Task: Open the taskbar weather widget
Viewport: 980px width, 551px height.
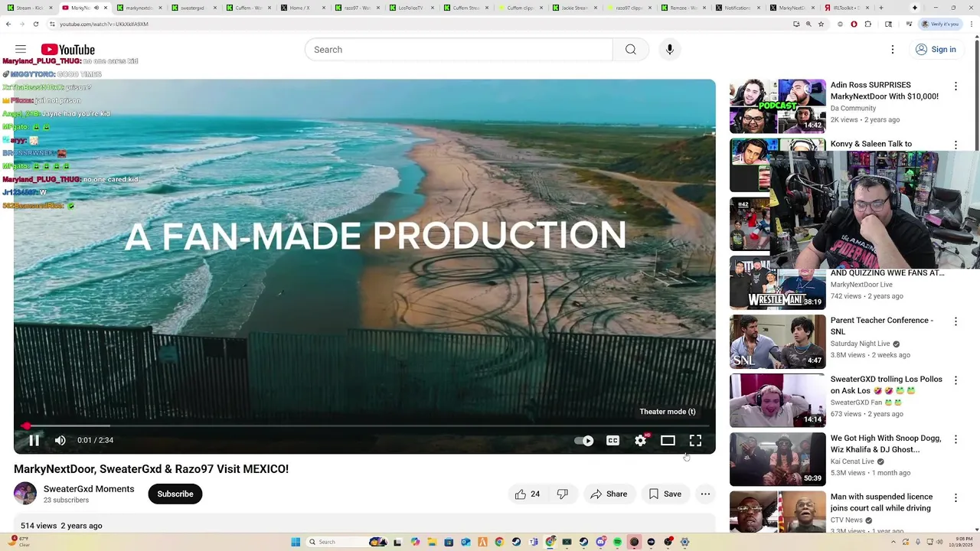Action: click(x=20, y=541)
